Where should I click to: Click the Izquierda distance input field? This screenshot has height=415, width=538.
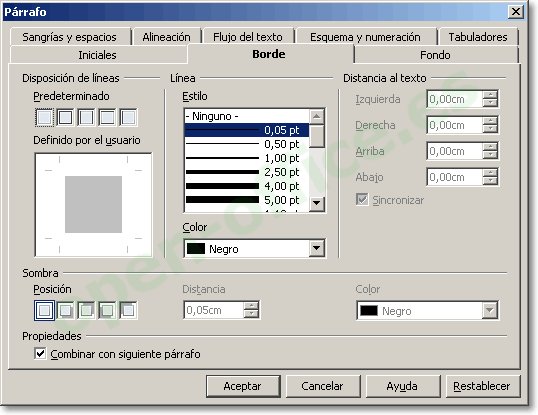[x=455, y=99]
